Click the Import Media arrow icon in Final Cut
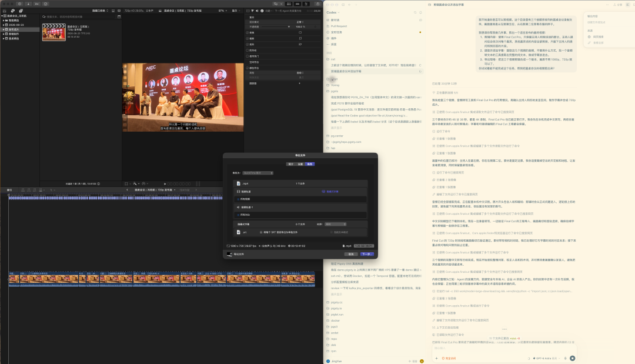This screenshot has width=635, height=364. (28, 4)
